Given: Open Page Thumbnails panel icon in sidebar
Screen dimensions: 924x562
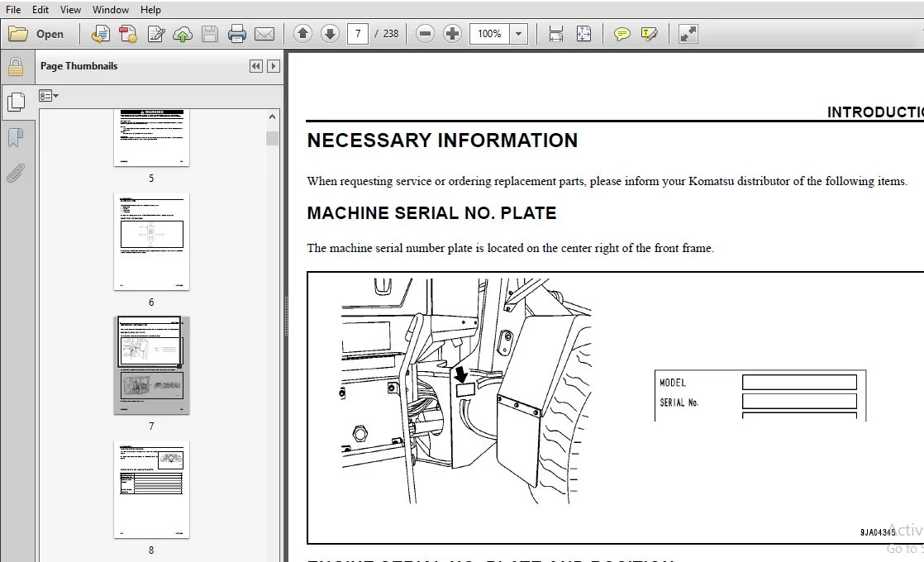Looking at the screenshot, I should (x=16, y=102).
